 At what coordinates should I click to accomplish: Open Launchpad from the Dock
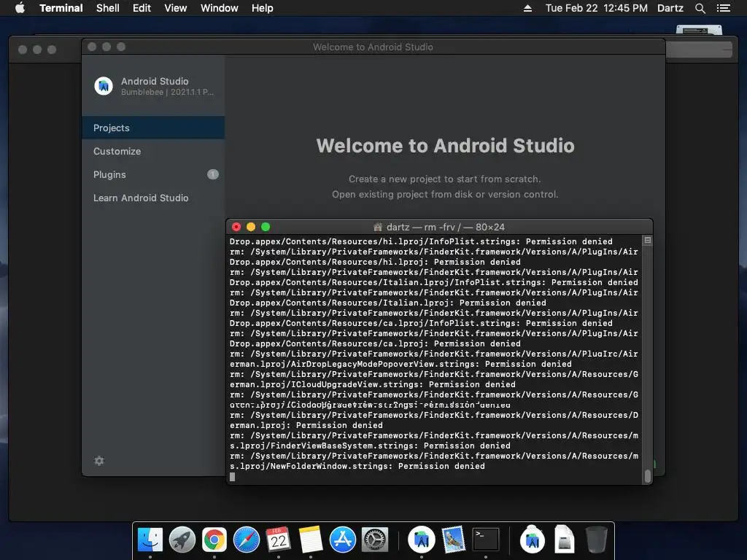click(182, 540)
